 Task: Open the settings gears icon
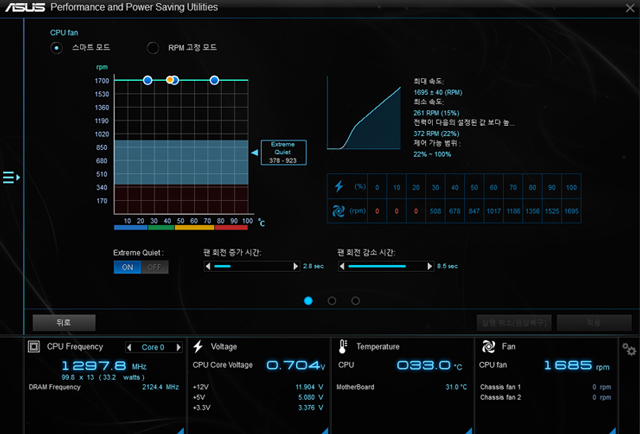629,349
